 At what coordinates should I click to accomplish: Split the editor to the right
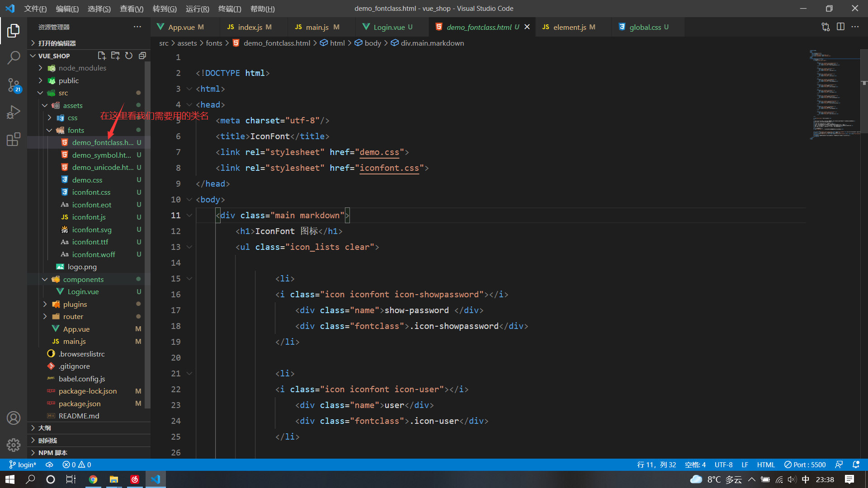[x=840, y=27]
